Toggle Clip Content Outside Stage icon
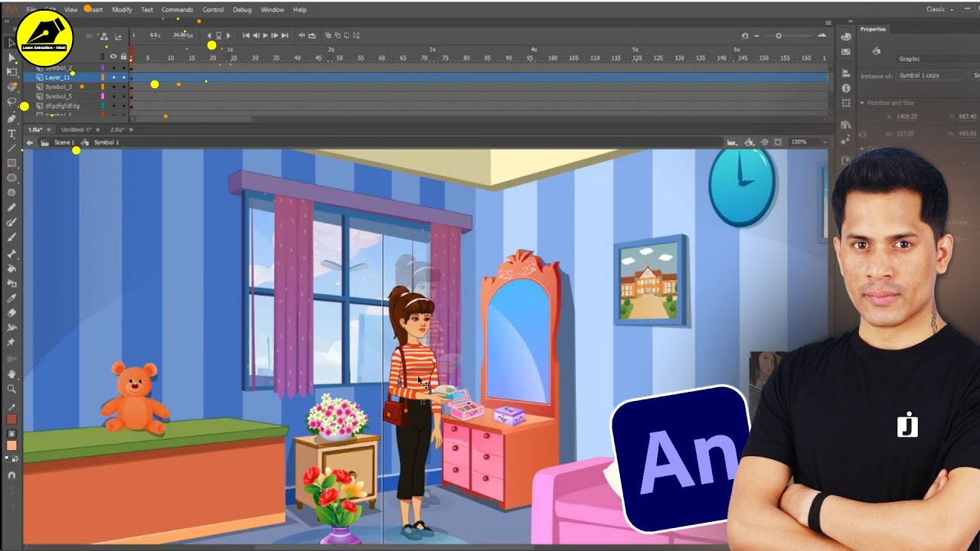Image resolution: width=980 pixels, height=551 pixels. coord(778,142)
